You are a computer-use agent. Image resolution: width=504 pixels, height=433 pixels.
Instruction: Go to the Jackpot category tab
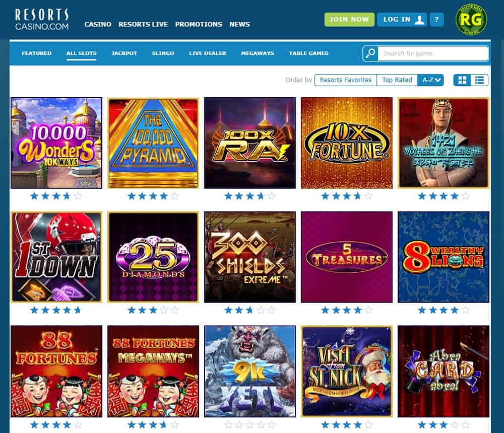click(x=124, y=53)
